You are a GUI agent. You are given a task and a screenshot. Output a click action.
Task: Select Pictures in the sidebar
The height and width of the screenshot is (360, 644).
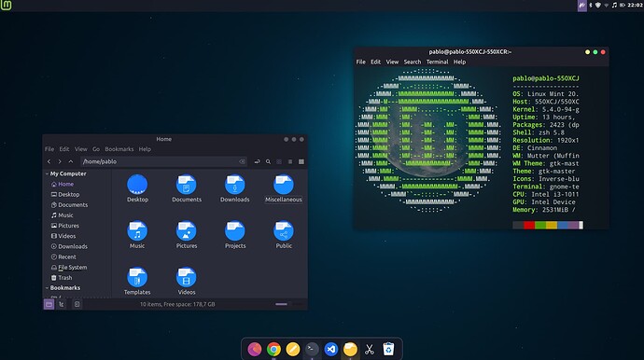point(65,226)
